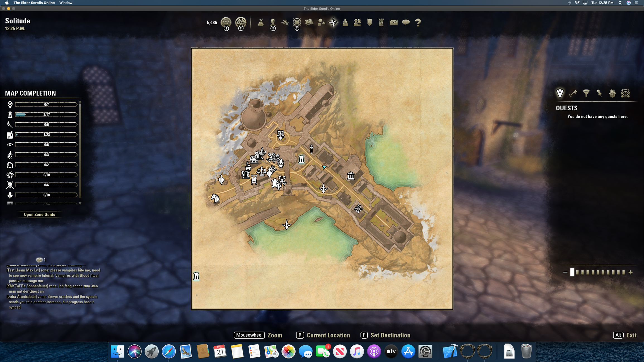The image size is (644, 362).
Task: Click the stable horse icon on map
Action: [x=215, y=198]
